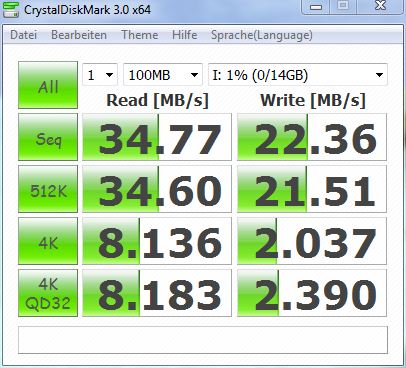Open the Sprache(Language) menu
The width and height of the screenshot is (406, 368).
coord(262,35)
